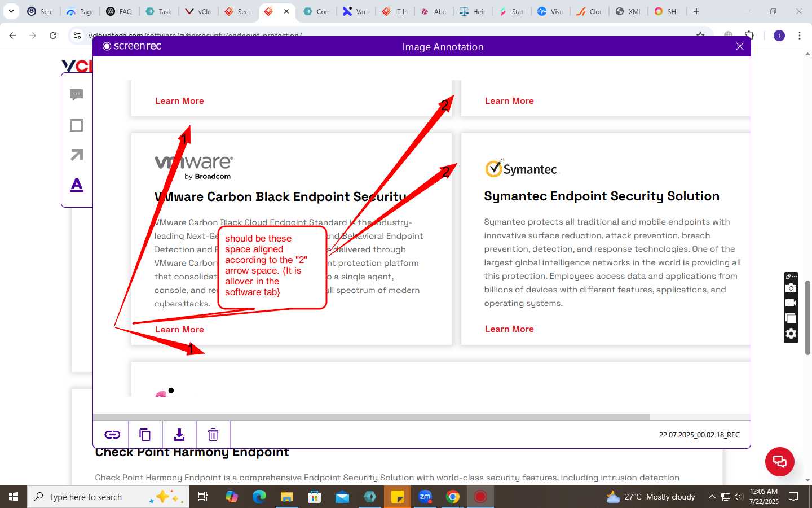Open Mail app from taskbar
Viewport: 812px width, 508px height.
pyautogui.click(x=342, y=497)
